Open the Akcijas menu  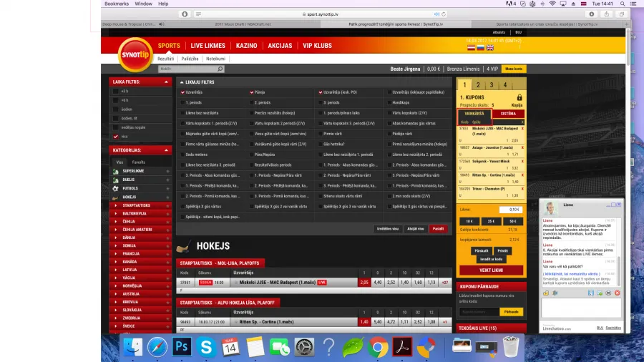tap(280, 46)
